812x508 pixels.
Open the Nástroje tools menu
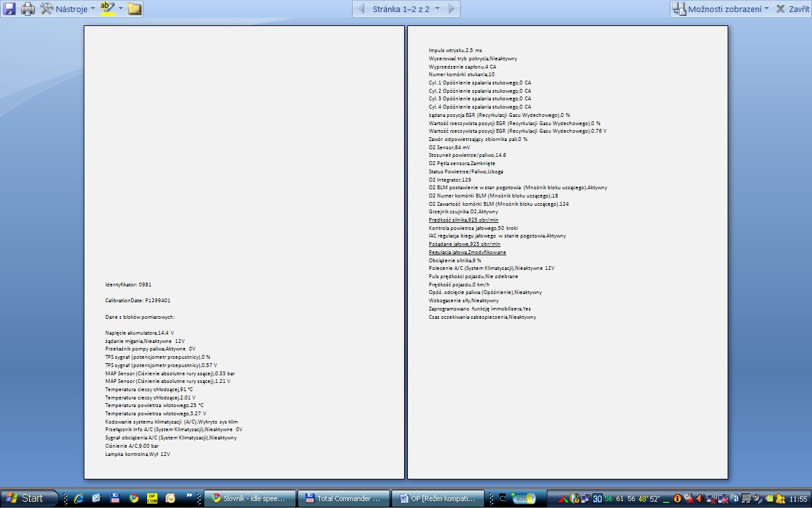(68, 9)
